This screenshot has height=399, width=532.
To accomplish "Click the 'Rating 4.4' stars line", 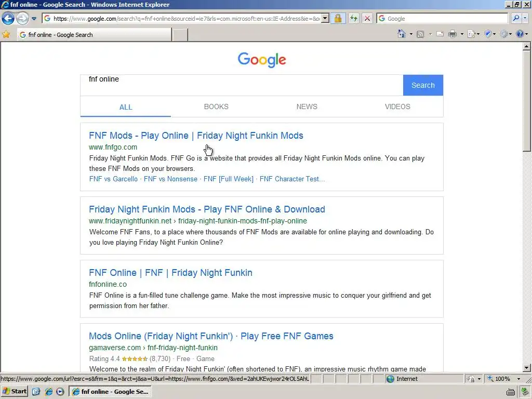I will click(152, 358).
